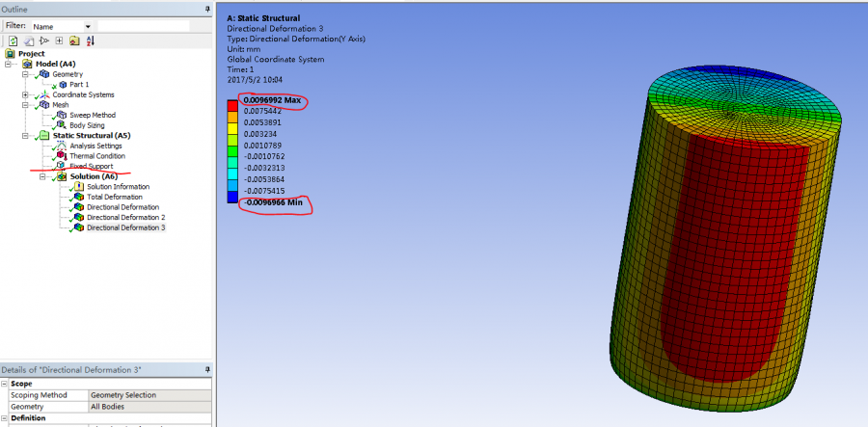868x427 pixels.
Task: Collapse the Model (A4) branch
Action: (9, 65)
